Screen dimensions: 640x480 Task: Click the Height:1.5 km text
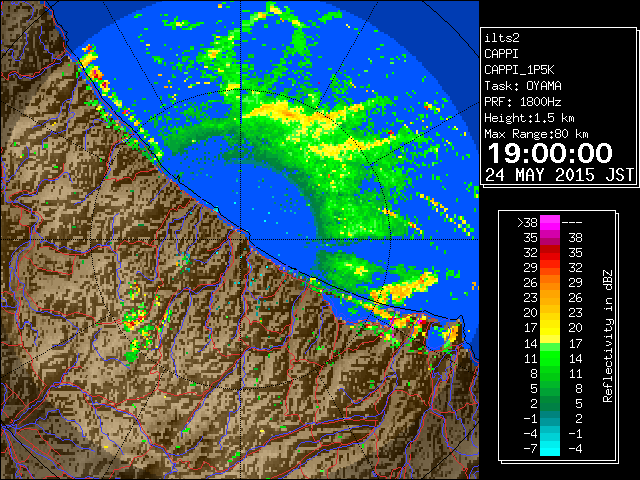[529, 118]
